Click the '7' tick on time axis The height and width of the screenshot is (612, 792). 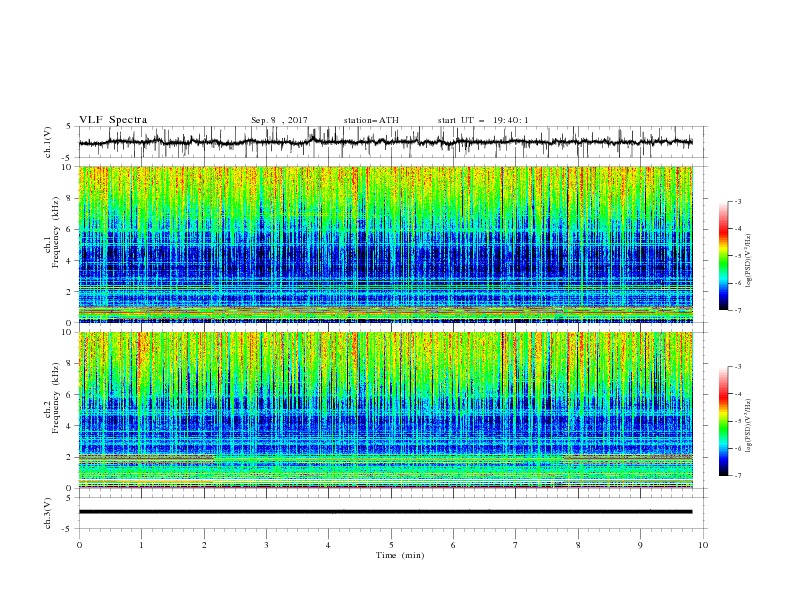[x=516, y=545]
